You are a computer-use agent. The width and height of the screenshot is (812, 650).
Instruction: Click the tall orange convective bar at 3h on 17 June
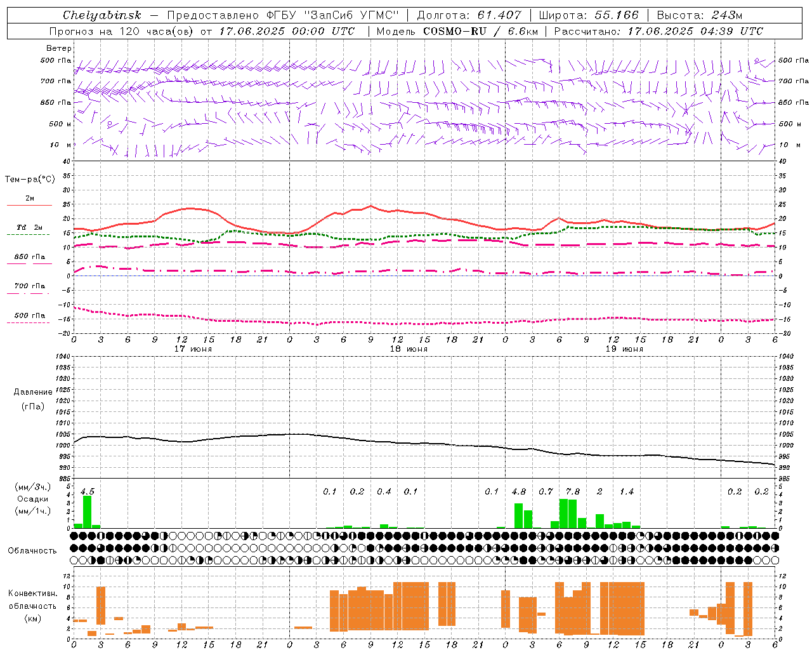[x=101, y=606]
